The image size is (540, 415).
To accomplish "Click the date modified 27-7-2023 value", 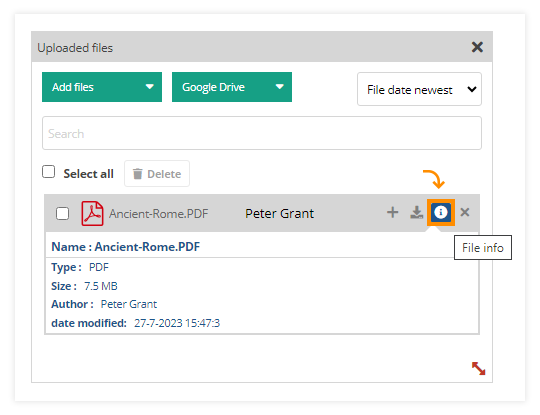I will (x=177, y=323).
